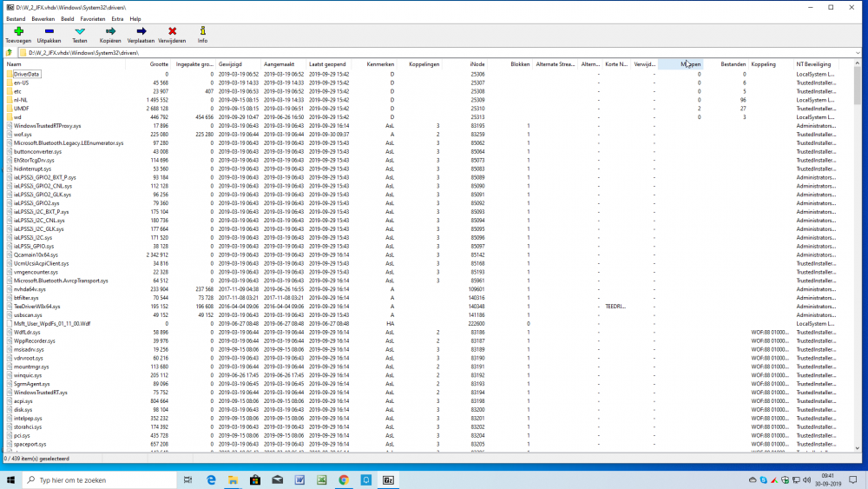Click the Toevoegen (add) toolbar icon
This screenshot has width=868, height=489.
click(18, 31)
